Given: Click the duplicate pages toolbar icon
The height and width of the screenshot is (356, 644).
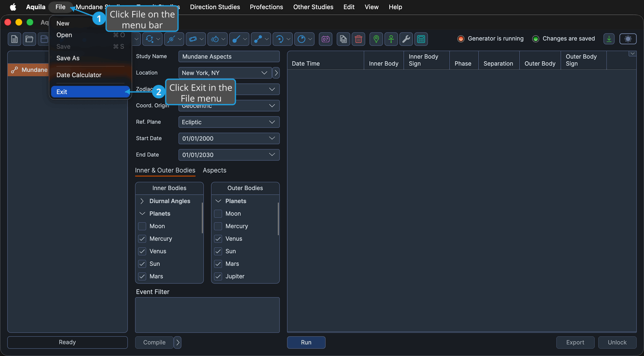Looking at the screenshot, I should point(343,39).
